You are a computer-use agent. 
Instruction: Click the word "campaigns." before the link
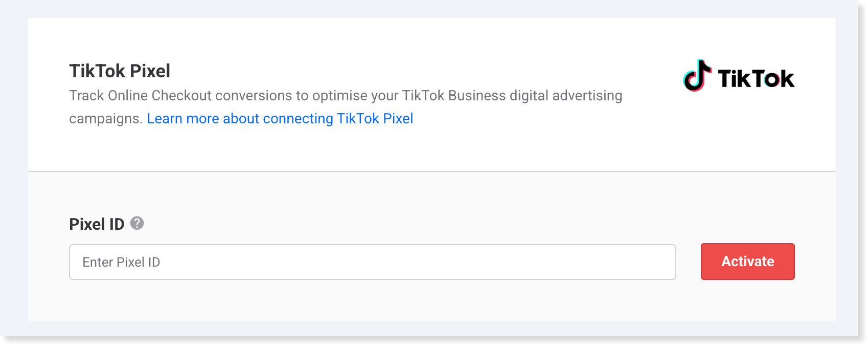pos(106,119)
